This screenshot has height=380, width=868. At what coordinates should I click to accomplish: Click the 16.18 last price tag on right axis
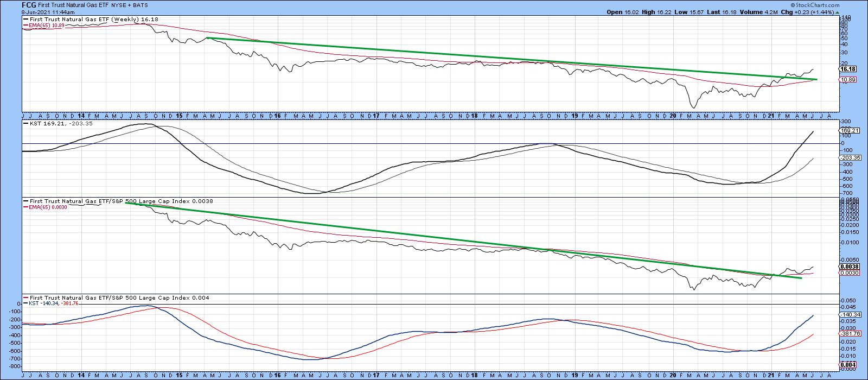[847, 69]
